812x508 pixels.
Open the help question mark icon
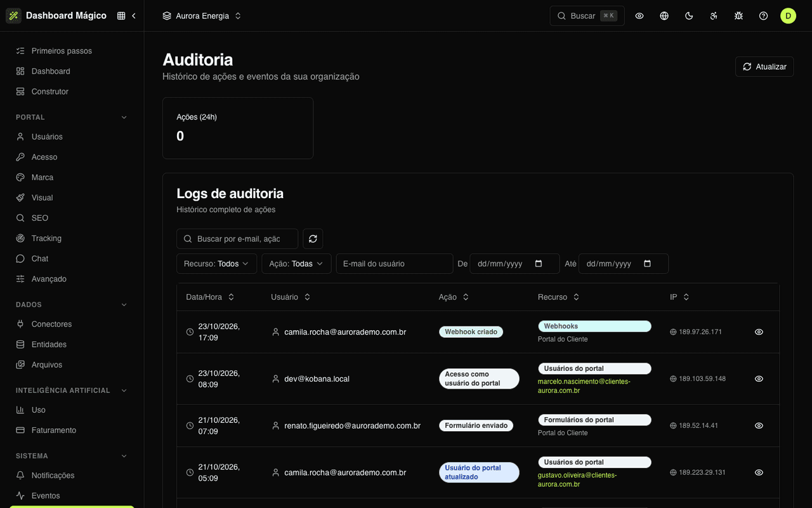763,16
